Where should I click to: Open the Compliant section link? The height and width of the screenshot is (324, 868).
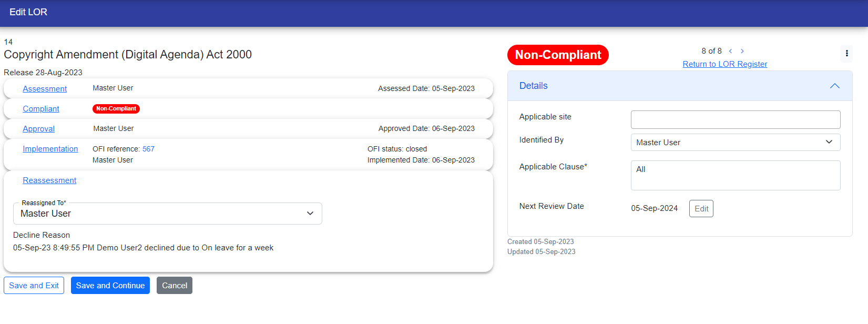[x=41, y=109]
